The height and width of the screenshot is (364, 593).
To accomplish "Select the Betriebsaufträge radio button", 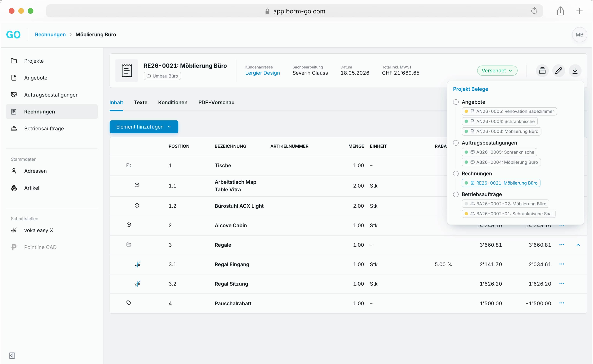I will (x=455, y=194).
